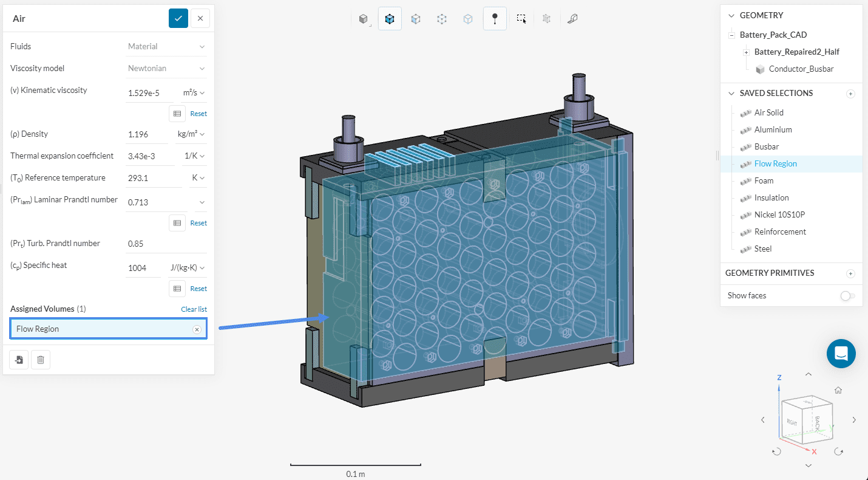Open the chat support bubble
Image resolution: width=868 pixels, height=480 pixels.
[x=841, y=354]
